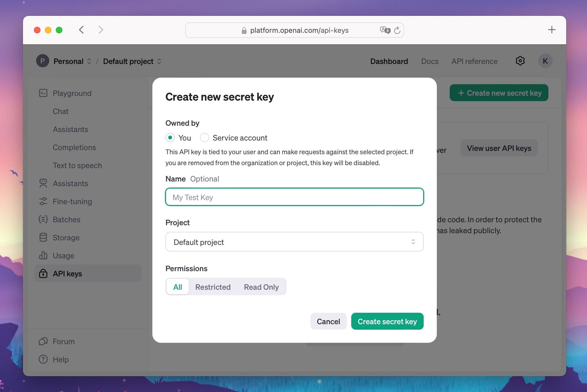Click the Create new secret key button in the background page
Image resolution: width=587 pixels, height=392 pixels.
click(499, 93)
